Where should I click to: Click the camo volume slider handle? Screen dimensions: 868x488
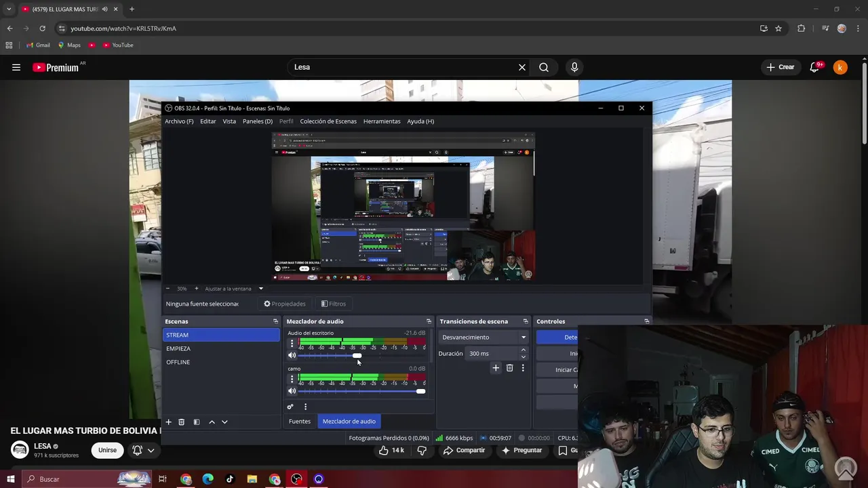click(420, 391)
